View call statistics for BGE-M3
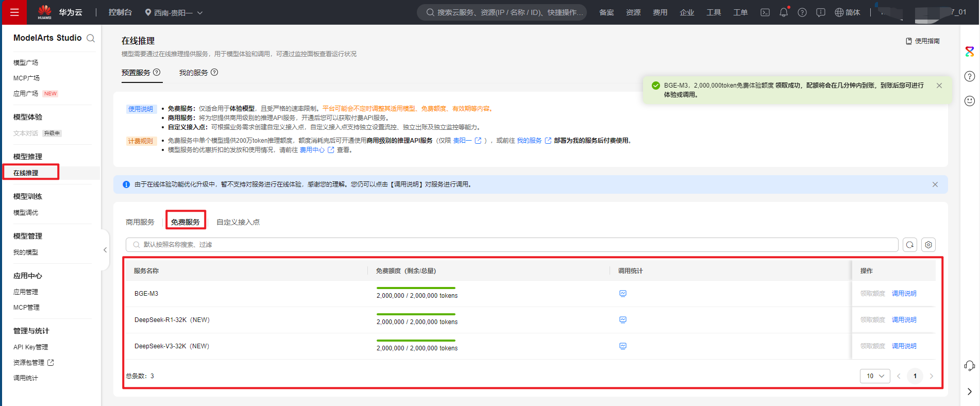 tap(623, 294)
